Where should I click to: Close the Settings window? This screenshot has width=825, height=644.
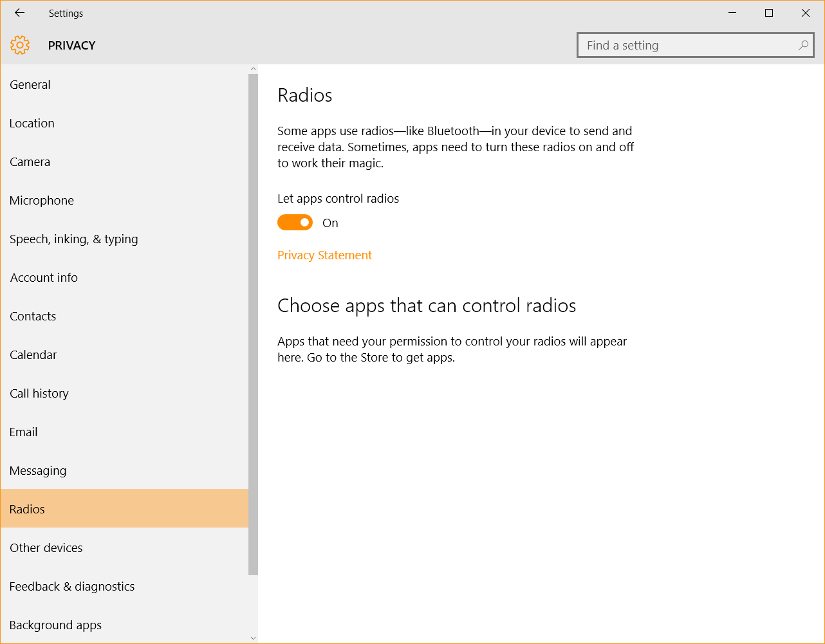pos(806,13)
